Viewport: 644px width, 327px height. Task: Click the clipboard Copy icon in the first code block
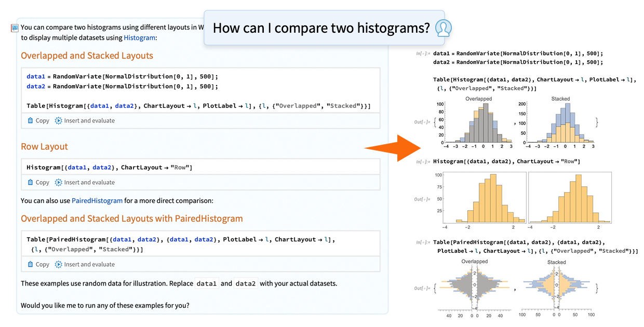[31, 120]
